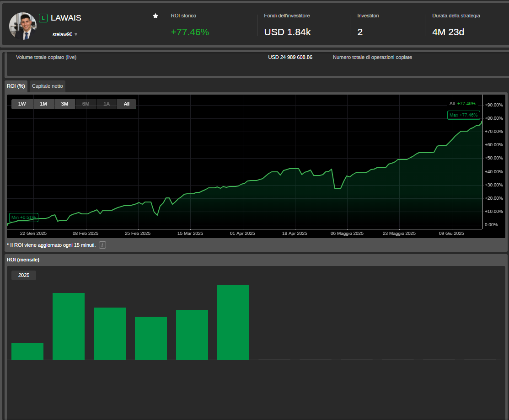Open the stelaw90 username dropdown
The width and height of the screenshot is (509, 420).
point(64,34)
